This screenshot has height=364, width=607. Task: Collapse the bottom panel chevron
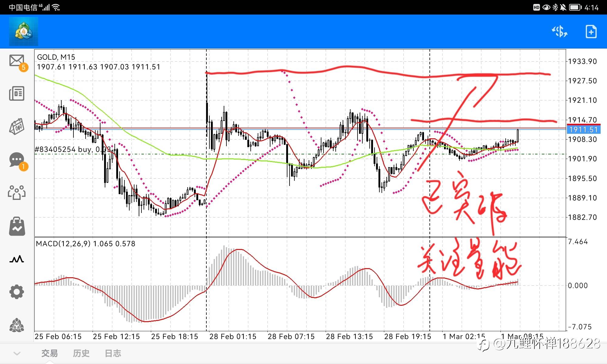17,353
